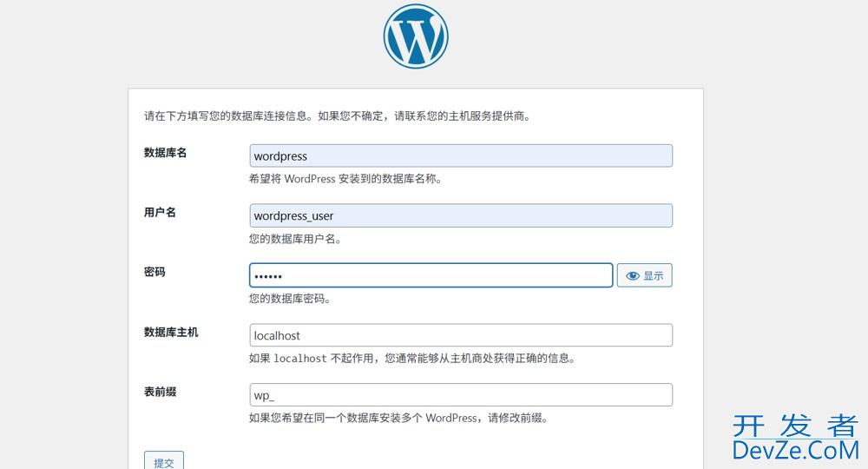Click hint text 希望将 WordPress 安装到的数据库名称
The width and height of the screenshot is (868, 469).
tap(345, 179)
